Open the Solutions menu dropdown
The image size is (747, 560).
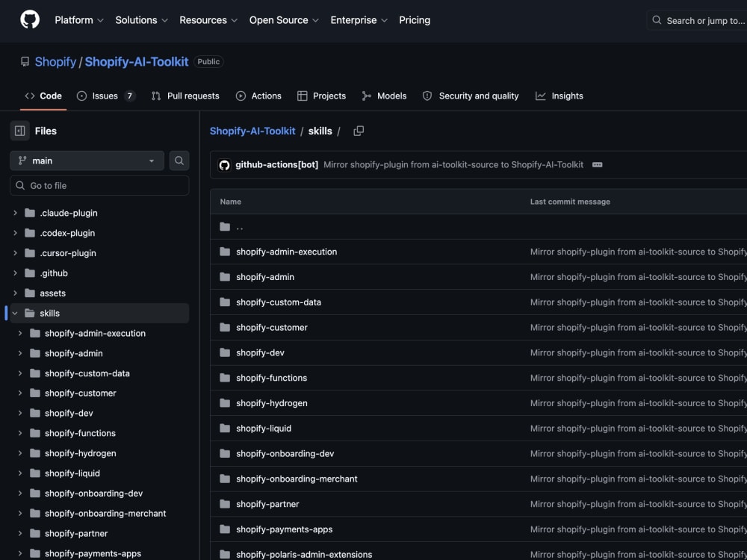click(x=141, y=20)
